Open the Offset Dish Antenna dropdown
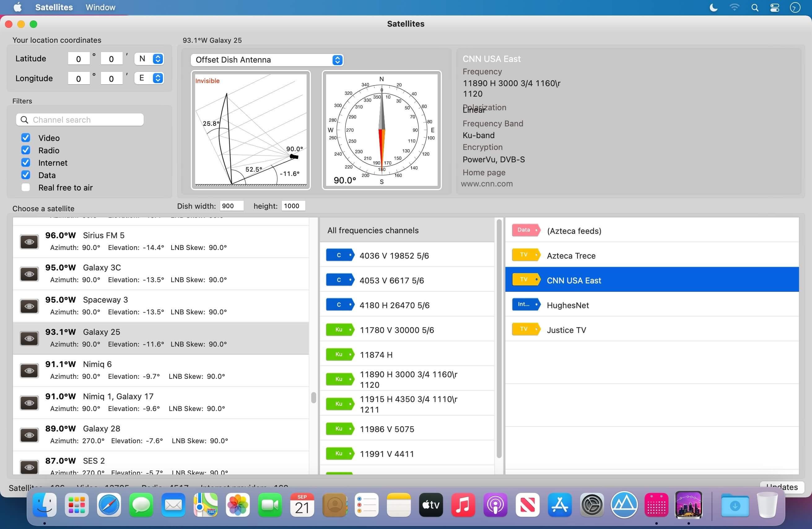The height and width of the screenshot is (529, 812). coord(267,60)
